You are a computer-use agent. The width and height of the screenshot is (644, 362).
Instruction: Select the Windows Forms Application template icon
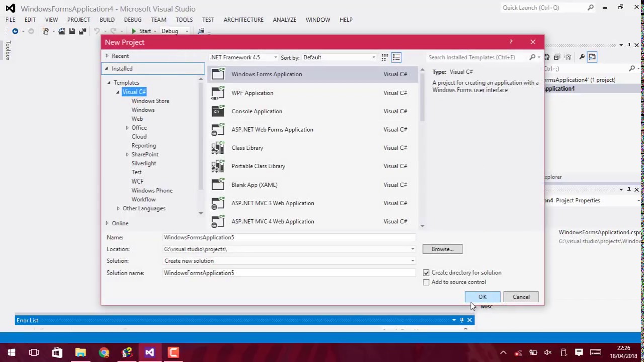tap(218, 74)
